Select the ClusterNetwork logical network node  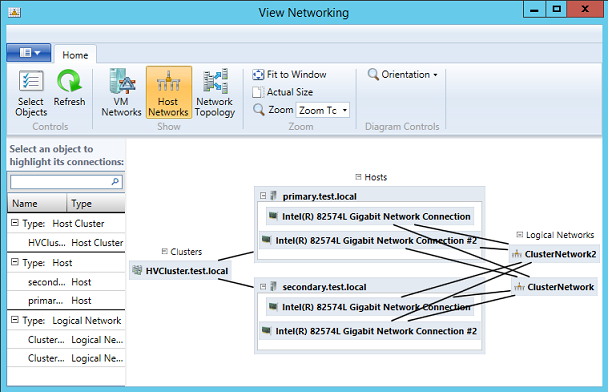point(554,287)
